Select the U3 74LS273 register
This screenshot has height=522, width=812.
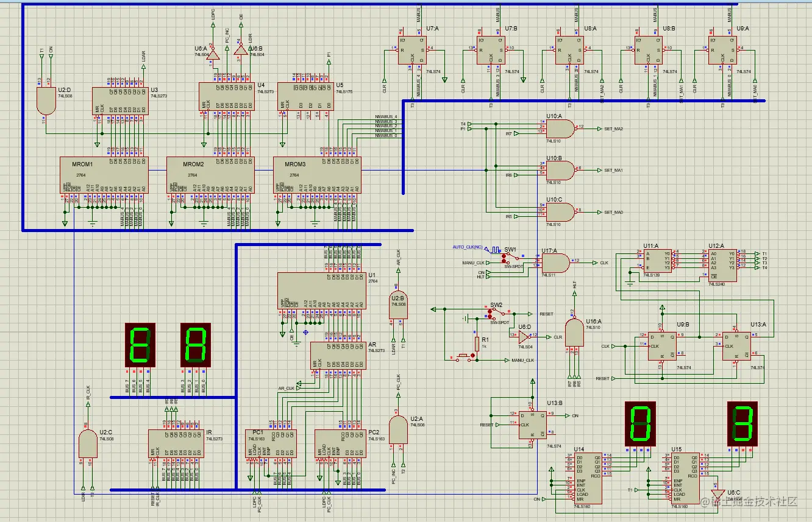[119, 101]
